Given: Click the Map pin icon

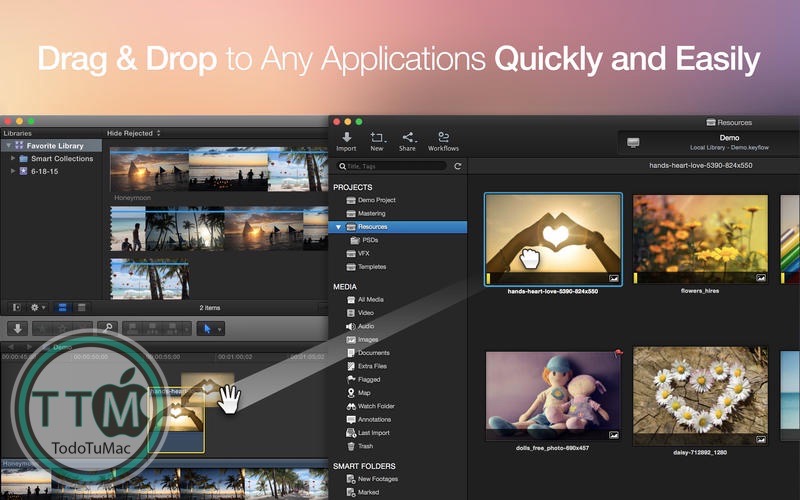Looking at the screenshot, I should (351, 392).
